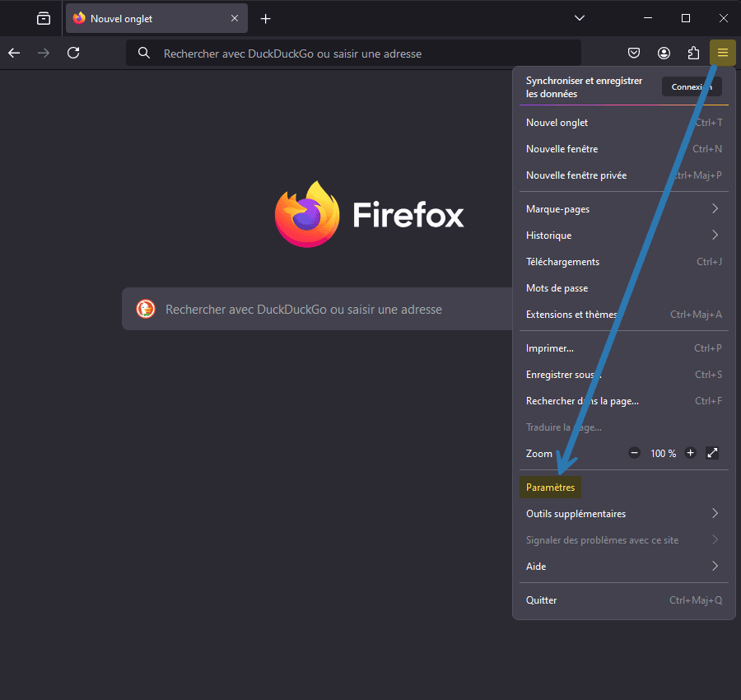
Task: Toggle the hamburger application menu
Action: coord(723,53)
